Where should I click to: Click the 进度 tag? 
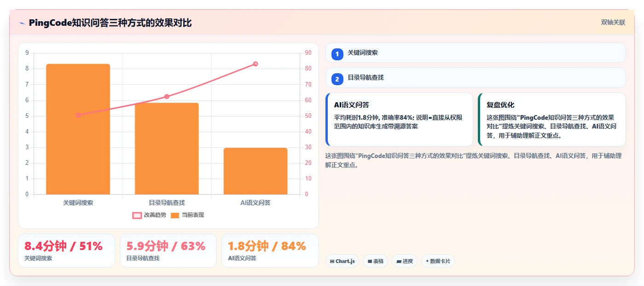click(x=405, y=261)
